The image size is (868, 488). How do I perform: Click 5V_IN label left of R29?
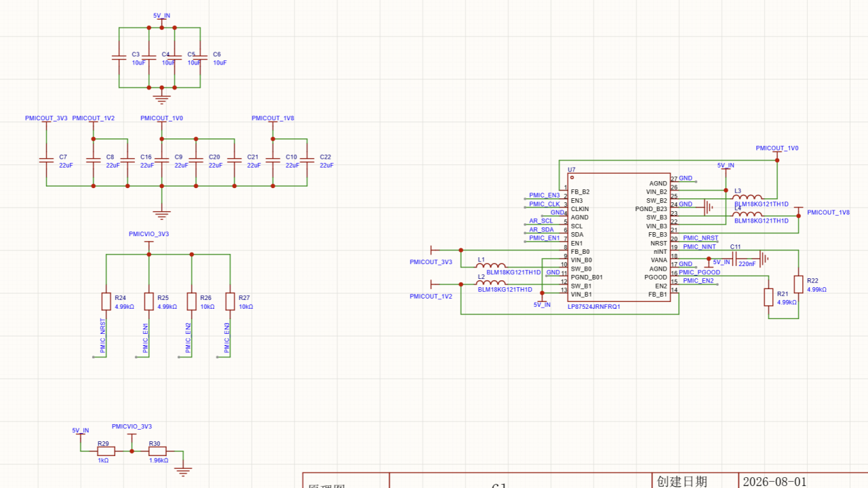(81, 430)
